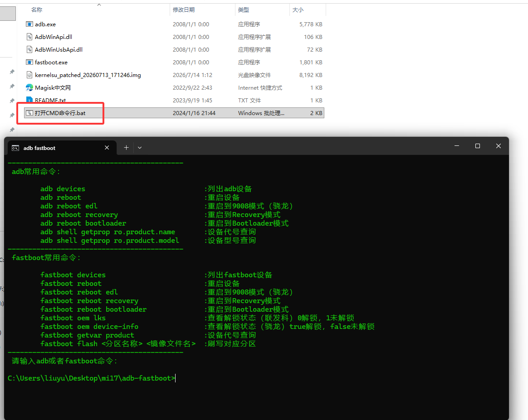
Task: Click the terminal command prompt input line
Action: point(92,378)
